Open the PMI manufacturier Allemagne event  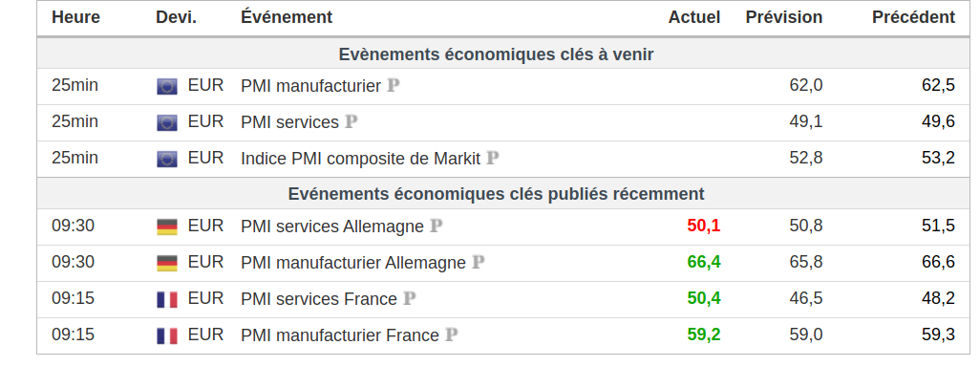tap(353, 263)
